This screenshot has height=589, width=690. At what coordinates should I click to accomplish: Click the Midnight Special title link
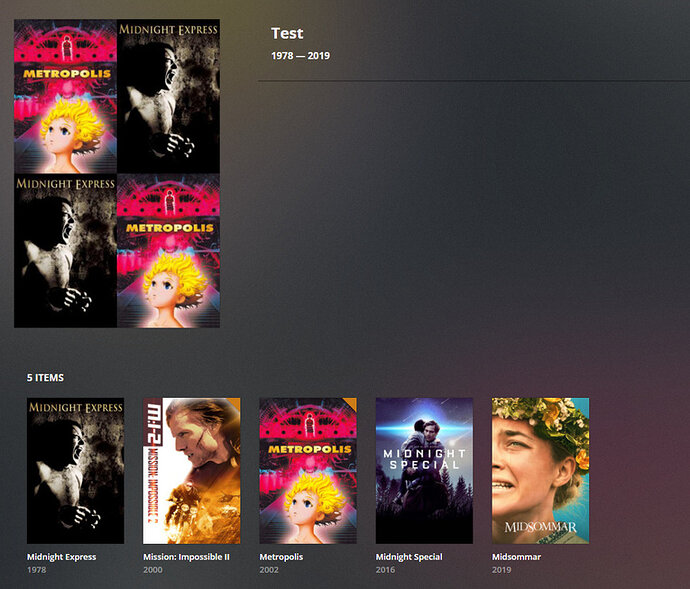pos(409,557)
